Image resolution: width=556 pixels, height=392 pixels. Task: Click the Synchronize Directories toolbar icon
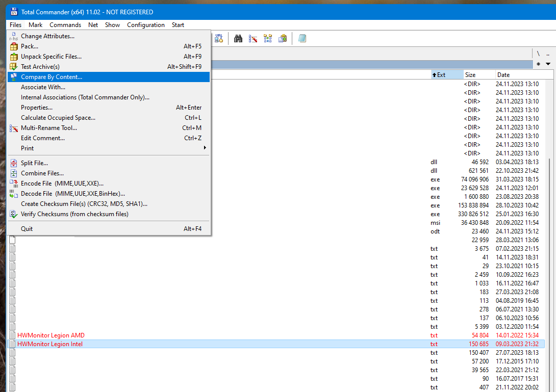(x=268, y=38)
